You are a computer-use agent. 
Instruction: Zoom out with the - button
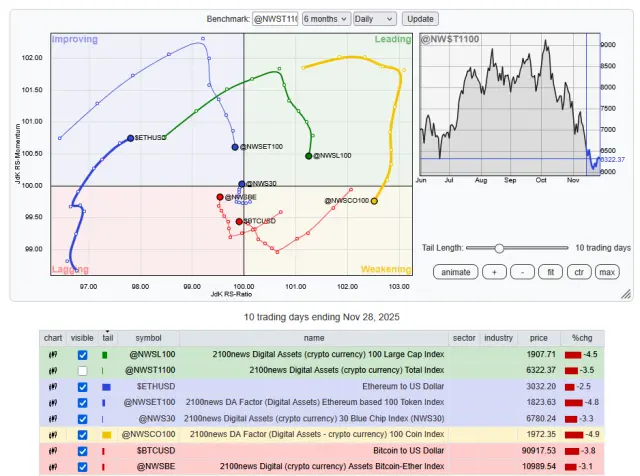pyautogui.click(x=522, y=272)
